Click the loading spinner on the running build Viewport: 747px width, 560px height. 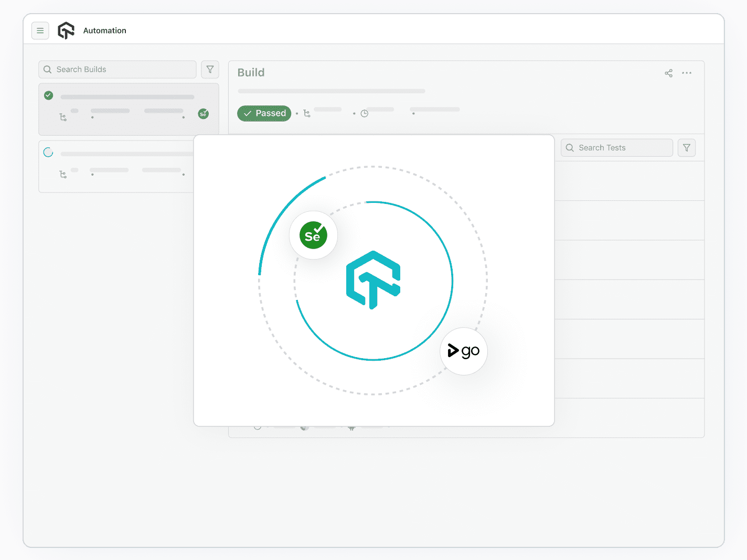[x=48, y=152]
